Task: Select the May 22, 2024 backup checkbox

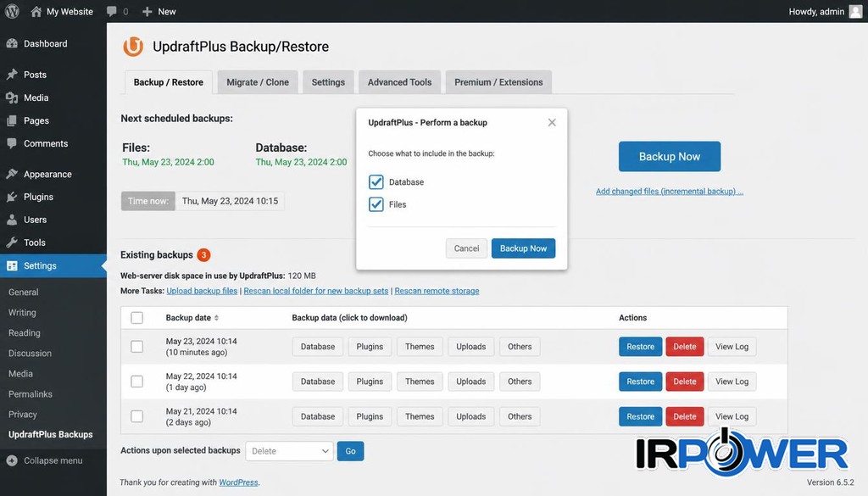Action: [136, 382]
